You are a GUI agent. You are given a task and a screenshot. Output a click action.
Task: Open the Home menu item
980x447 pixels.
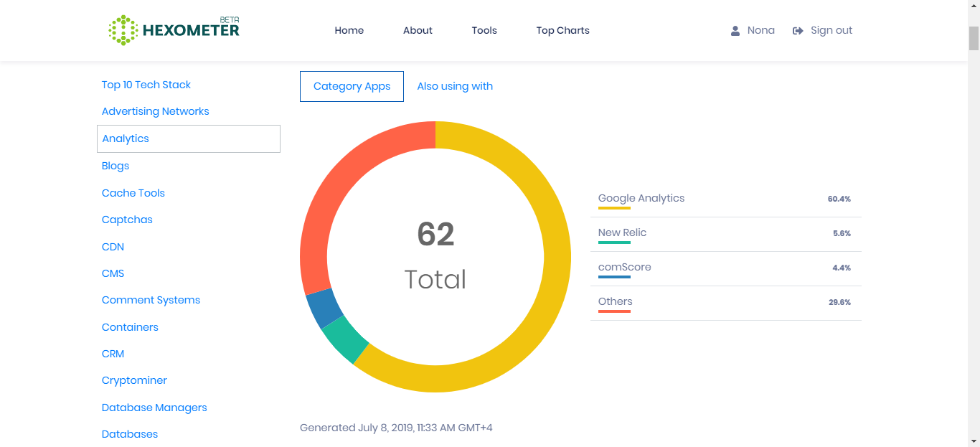349,30
